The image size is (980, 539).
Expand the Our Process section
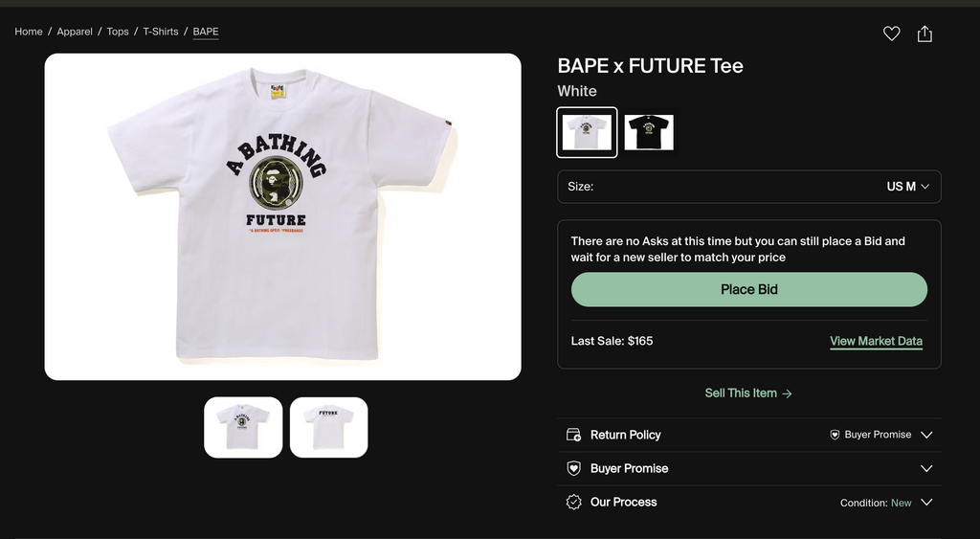[x=925, y=502]
